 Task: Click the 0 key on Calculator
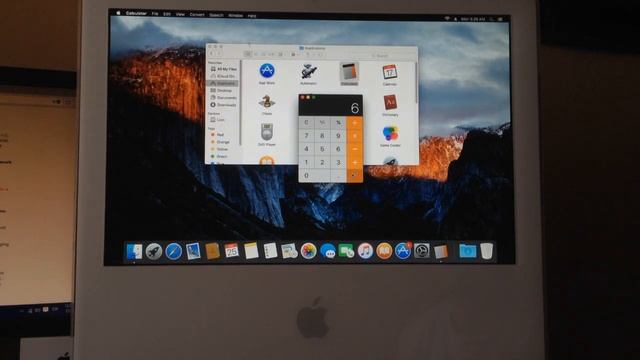pos(314,176)
